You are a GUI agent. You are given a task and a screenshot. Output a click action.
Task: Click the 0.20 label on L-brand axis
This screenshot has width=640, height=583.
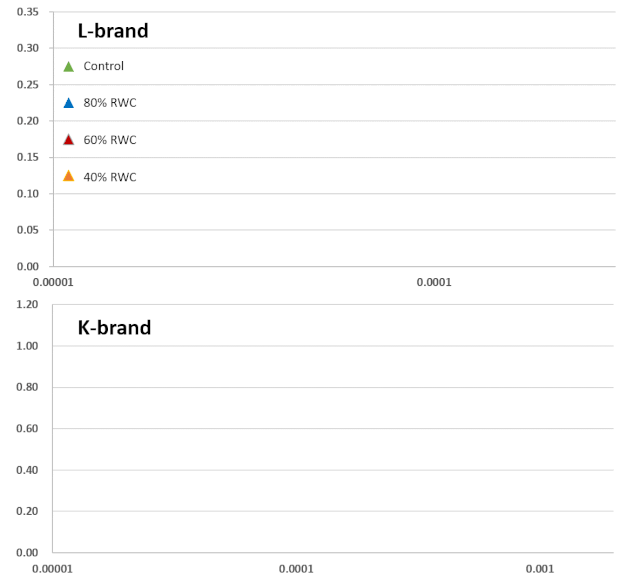click(x=28, y=121)
